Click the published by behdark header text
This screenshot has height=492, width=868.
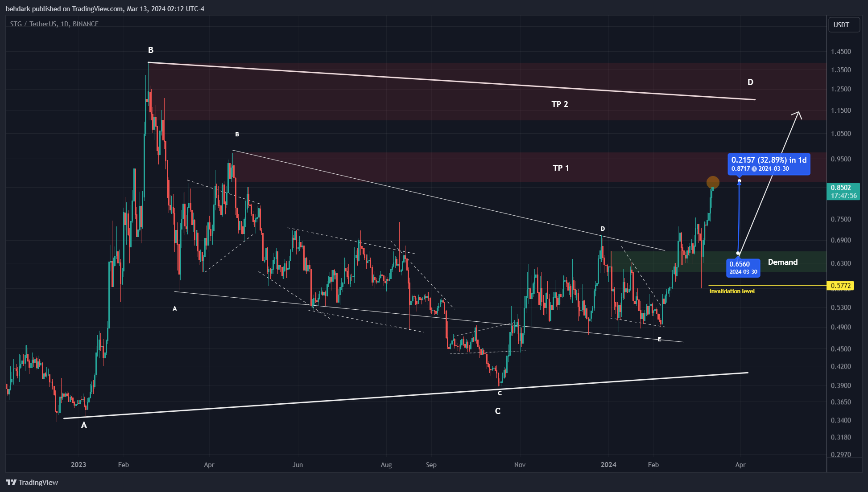click(105, 9)
